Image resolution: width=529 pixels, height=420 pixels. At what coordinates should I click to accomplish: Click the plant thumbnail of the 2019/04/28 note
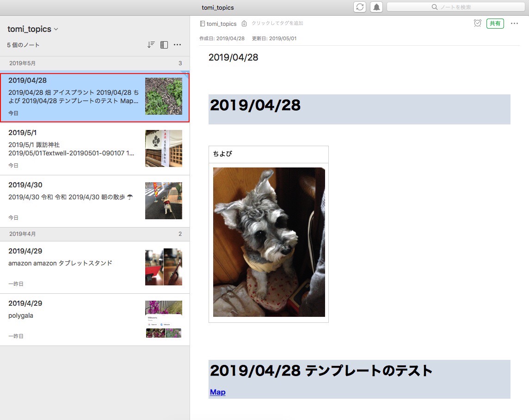point(164,96)
